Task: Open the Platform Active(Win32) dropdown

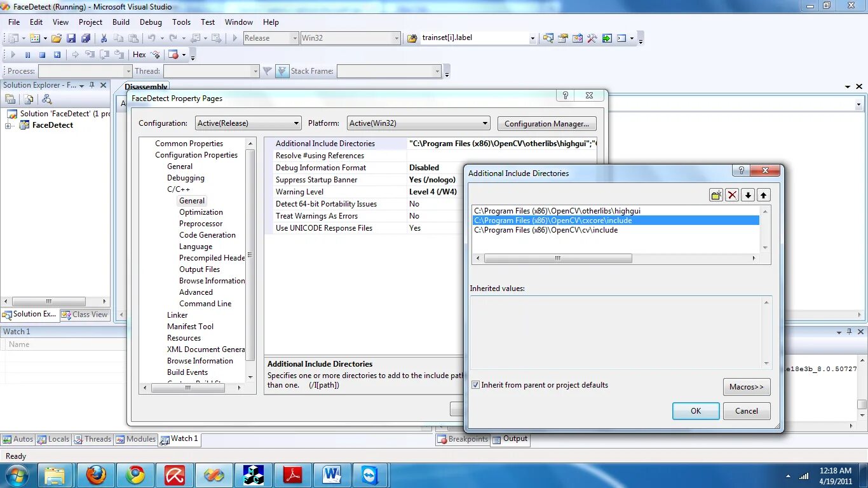Action: point(419,123)
